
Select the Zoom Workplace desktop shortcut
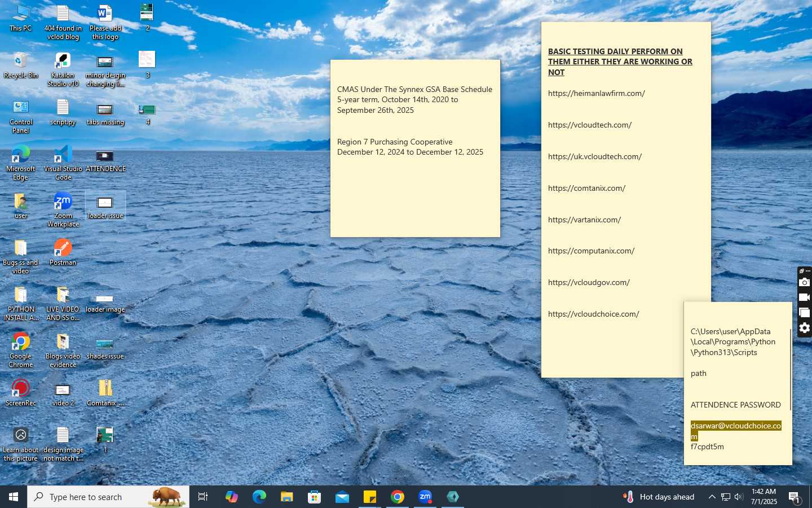click(63, 210)
